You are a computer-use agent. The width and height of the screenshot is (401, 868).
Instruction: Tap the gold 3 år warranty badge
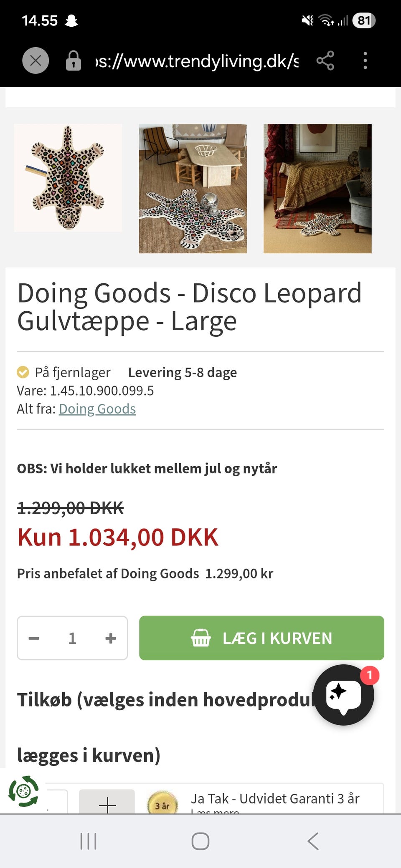(x=162, y=805)
